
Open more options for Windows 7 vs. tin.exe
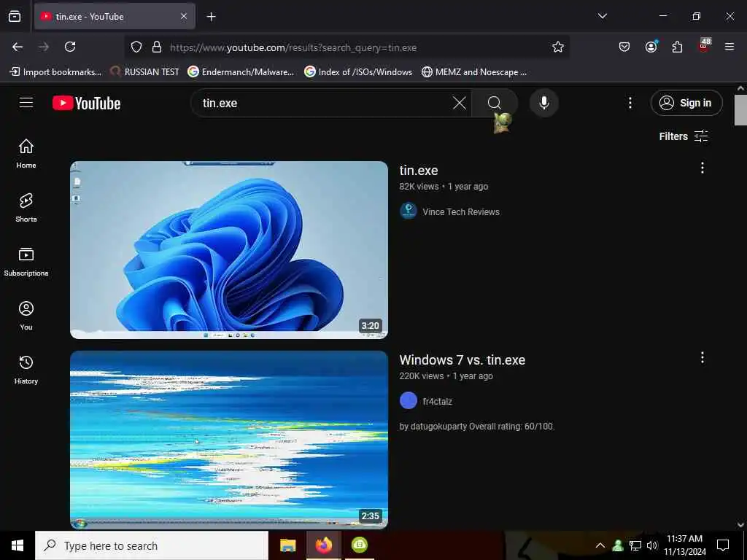(x=702, y=357)
